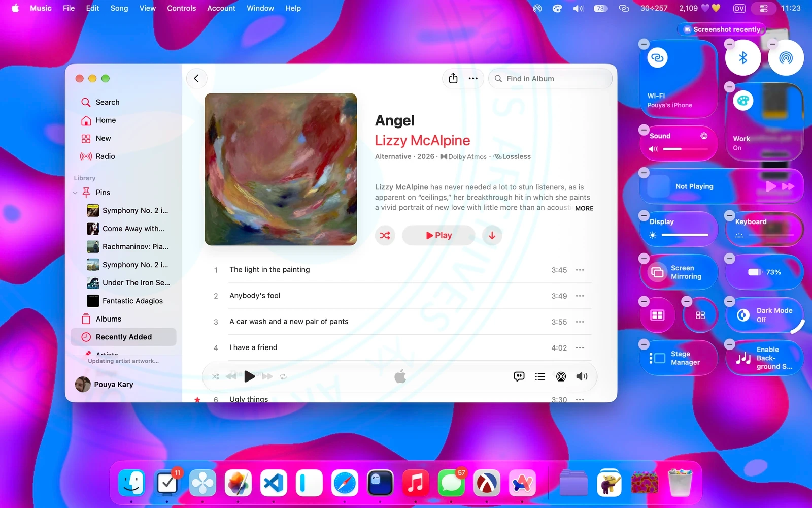
Task: Click the 73% battery control
Action: 764,272
